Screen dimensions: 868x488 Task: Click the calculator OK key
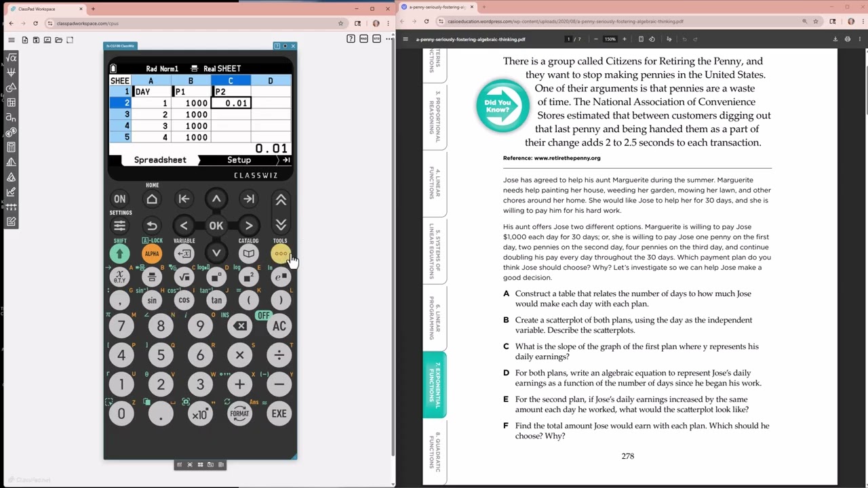tap(216, 226)
